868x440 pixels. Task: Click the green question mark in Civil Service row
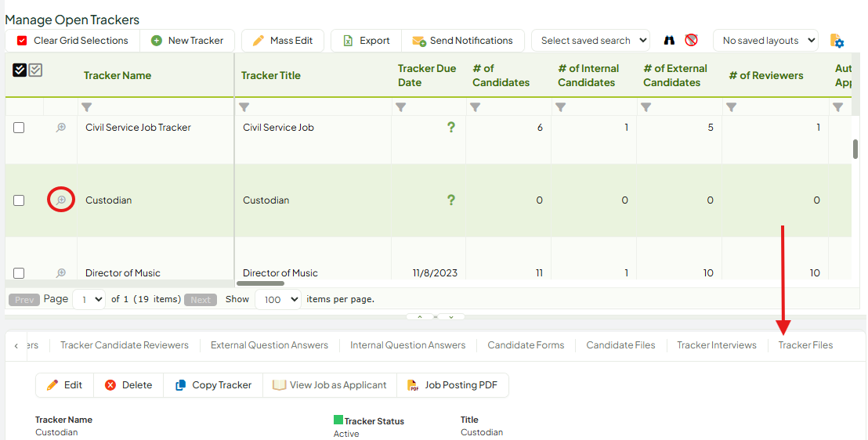(451, 128)
